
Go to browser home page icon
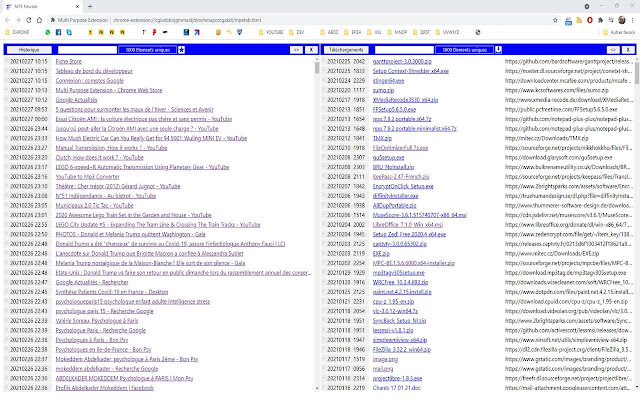click(39, 20)
